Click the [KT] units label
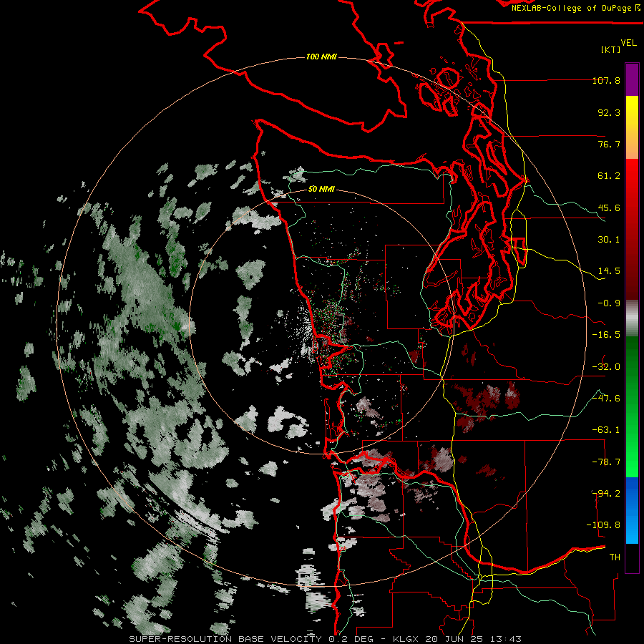 [x=610, y=49]
